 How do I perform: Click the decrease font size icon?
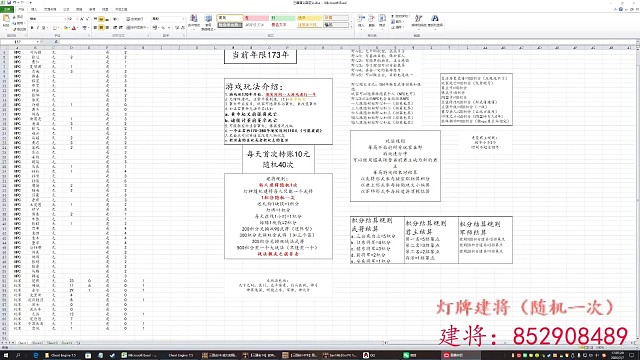[x=87, y=19]
